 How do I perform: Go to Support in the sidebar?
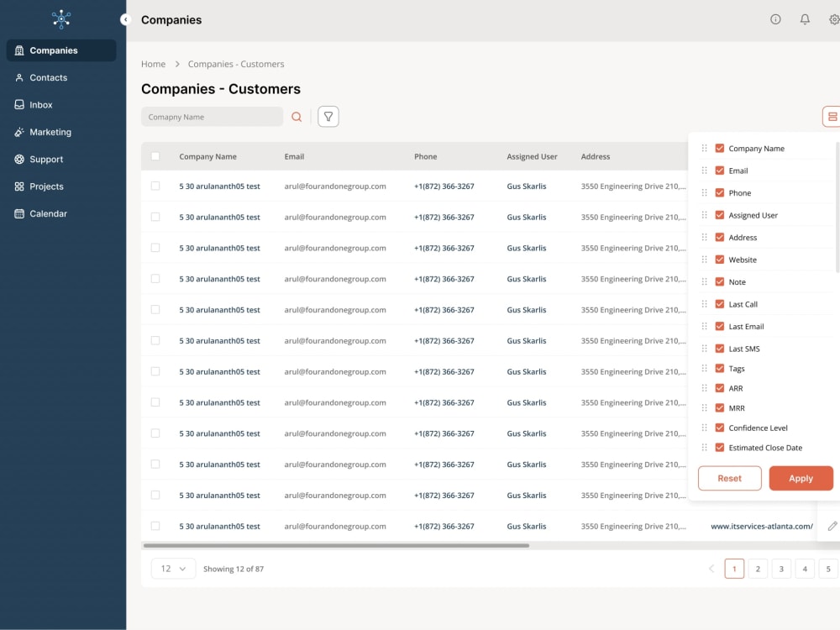[x=45, y=159]
